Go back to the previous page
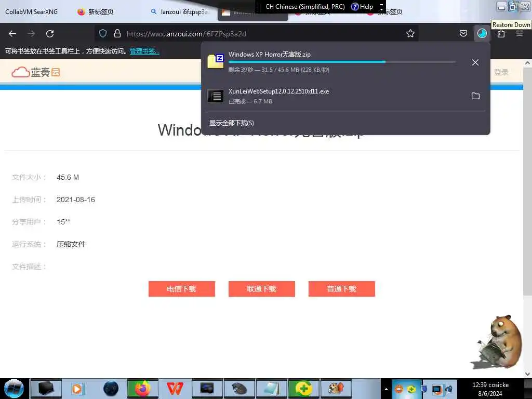The height and width of the screenshot is (399, 532). pyautogui.click(x=12, y=34)
